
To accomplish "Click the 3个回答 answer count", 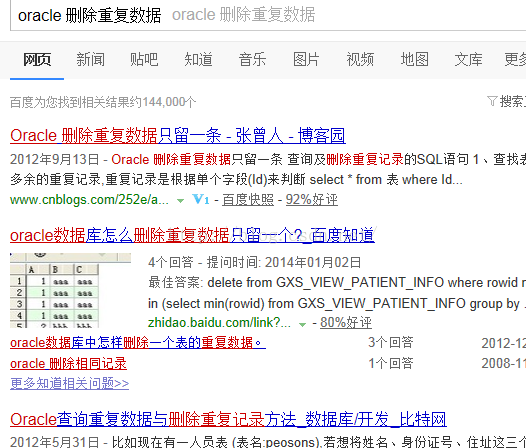I will tap(391, 343).
